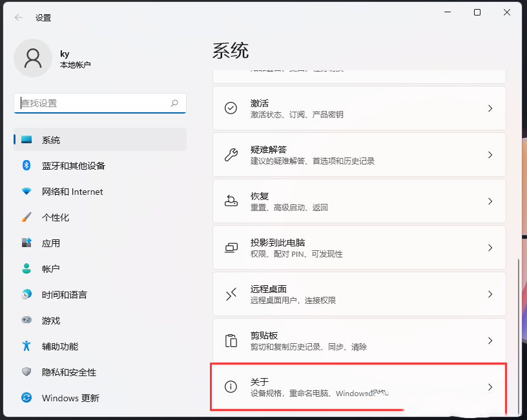Click the clipboard icon beside 剪贴板
Image resolution: width=527 pixels, height=420 pixels.
click(x=231, y=341)
